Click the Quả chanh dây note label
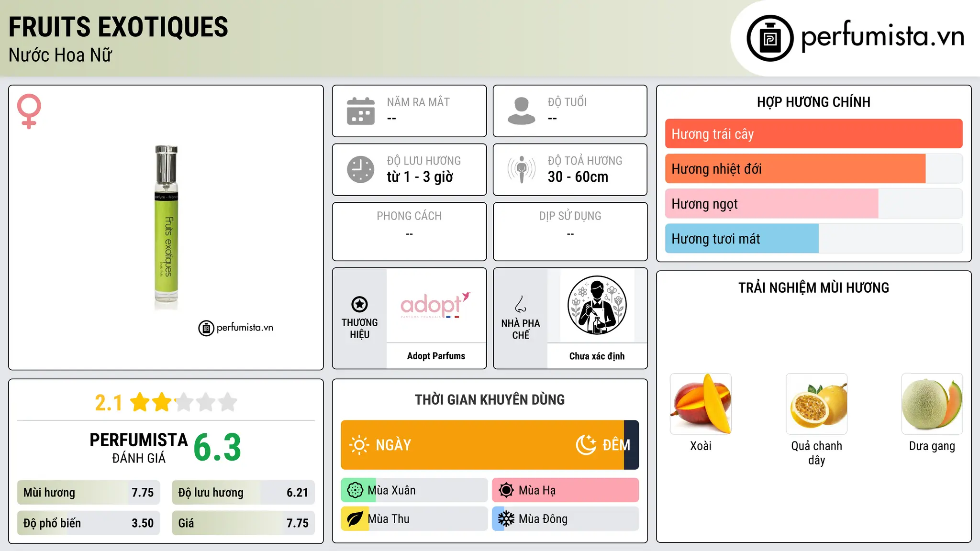This screenshot has width=980, height=551. (816, 453)
